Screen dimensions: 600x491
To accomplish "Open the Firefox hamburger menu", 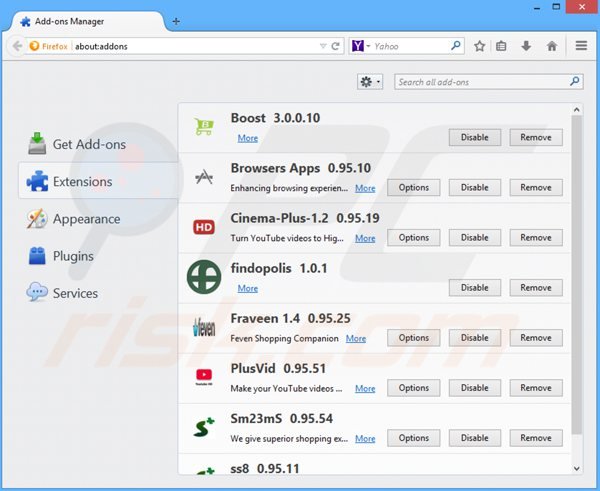I will tap(581, 46).
